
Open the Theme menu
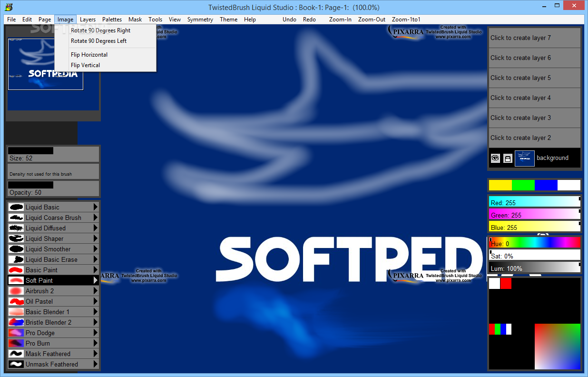pyautogui.click(x=228, y=20)
